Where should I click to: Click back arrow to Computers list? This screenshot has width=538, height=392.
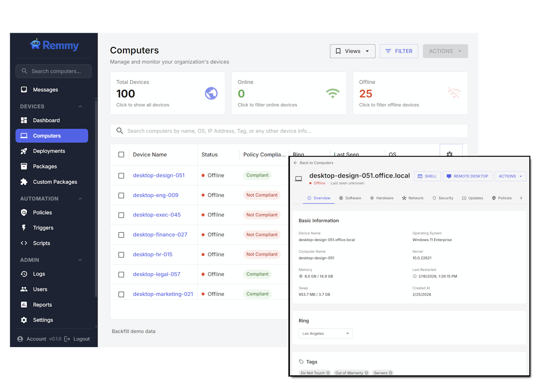pyautogui.click(x=296, y=163)
